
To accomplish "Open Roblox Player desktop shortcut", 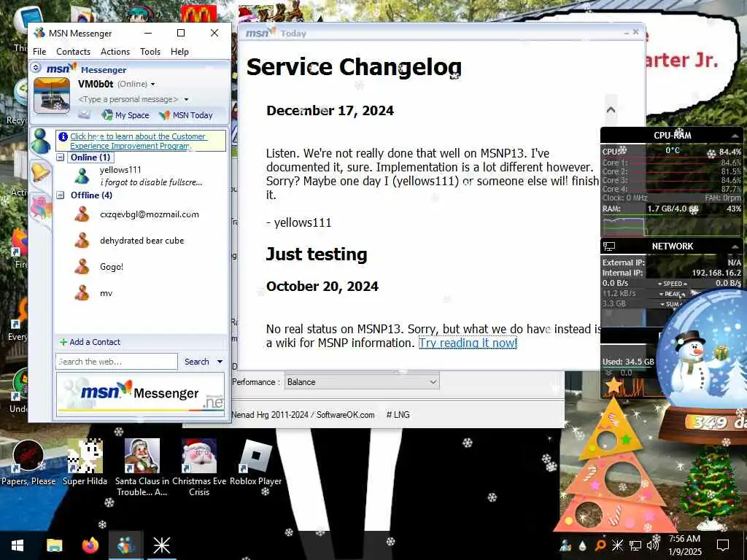I will tap(256, 462).
